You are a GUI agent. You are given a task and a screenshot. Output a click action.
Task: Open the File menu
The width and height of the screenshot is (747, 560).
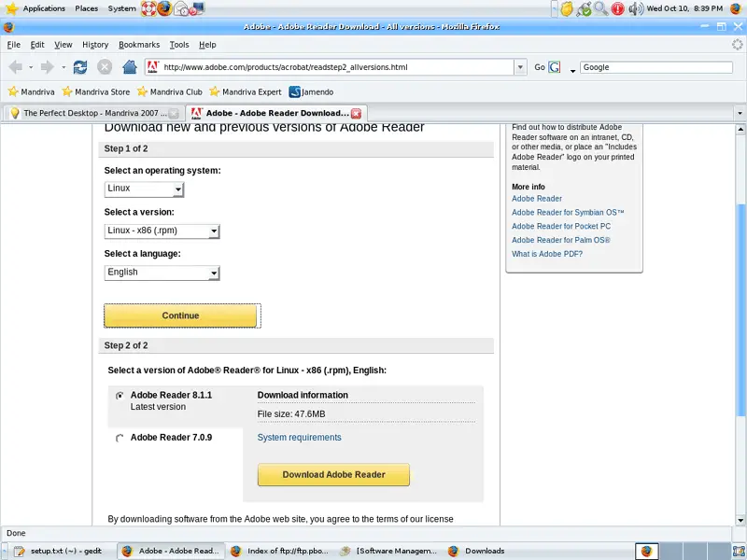pyautogui.click(x=14, y=45)
